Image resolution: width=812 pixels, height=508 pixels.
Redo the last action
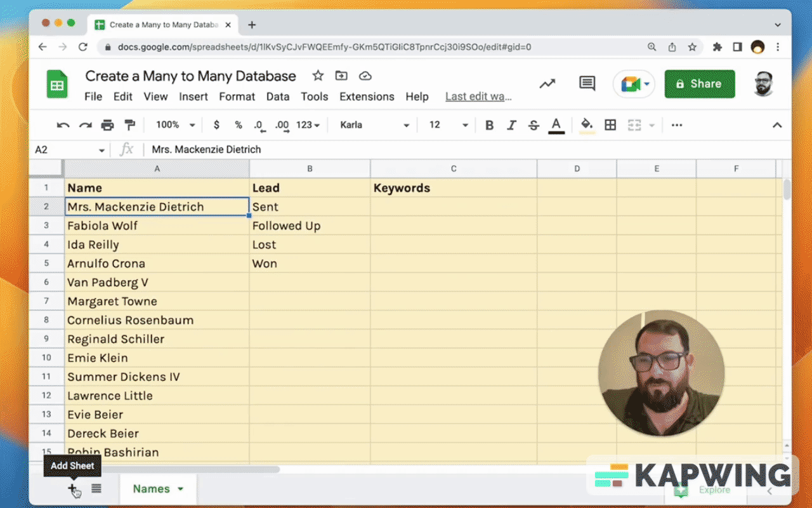[x=85, y=125]
